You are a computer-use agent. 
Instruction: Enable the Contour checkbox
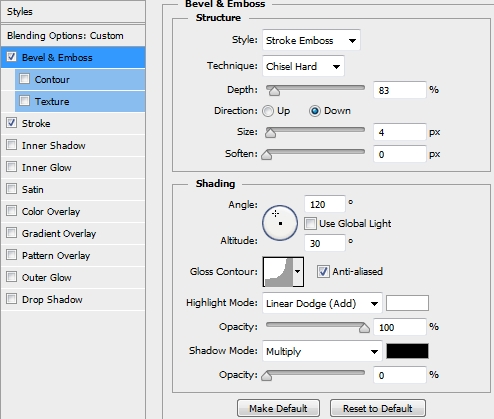(x=24, y=79)
